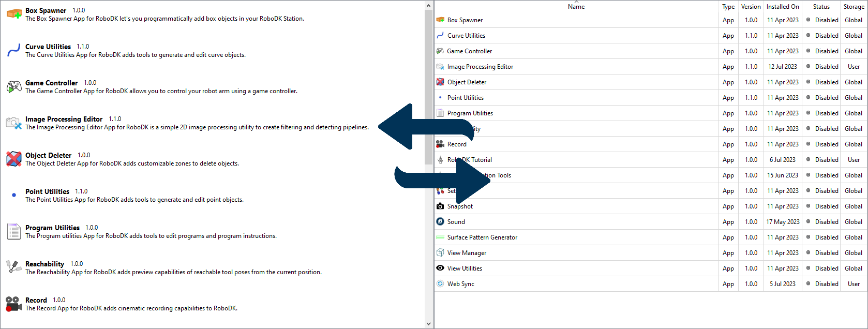Click the Reachability icon beside its description
Screen dimensions: 868x329
14,267
